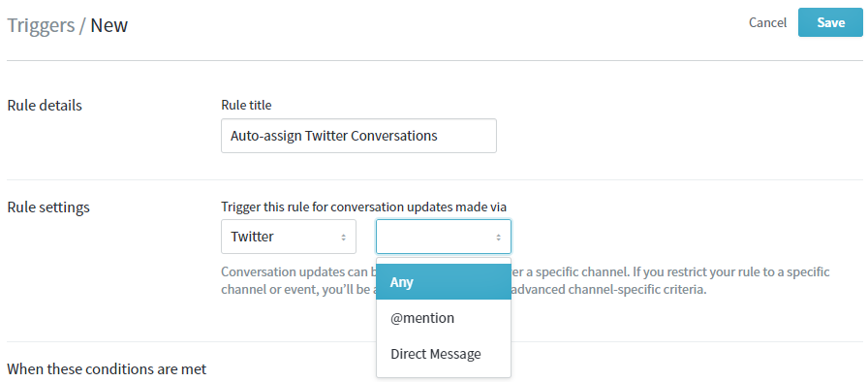The height and width of the screenshot is (382, 868).
Task: Pick Direct Message from the list
Action: [x=444, y=354]
